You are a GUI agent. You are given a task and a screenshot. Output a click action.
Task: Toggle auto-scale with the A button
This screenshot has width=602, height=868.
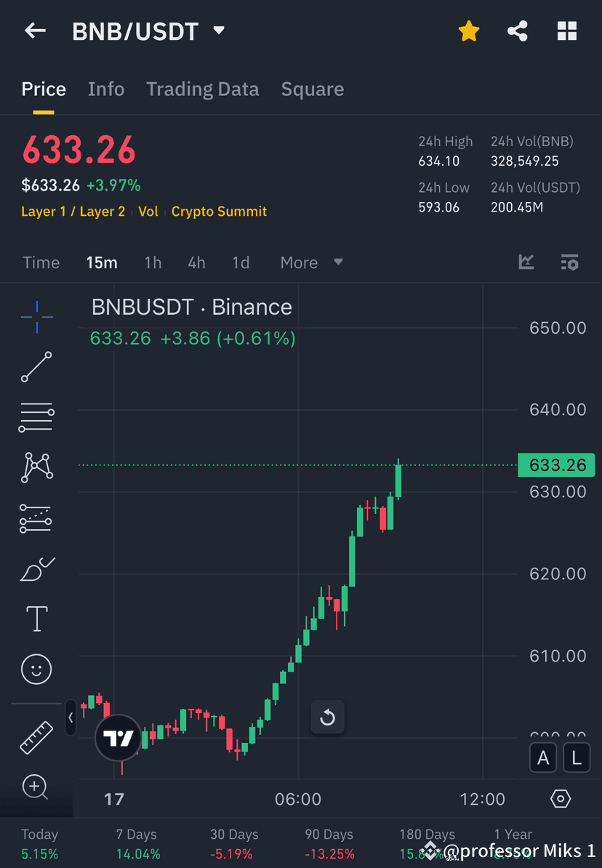pos(543,758)
